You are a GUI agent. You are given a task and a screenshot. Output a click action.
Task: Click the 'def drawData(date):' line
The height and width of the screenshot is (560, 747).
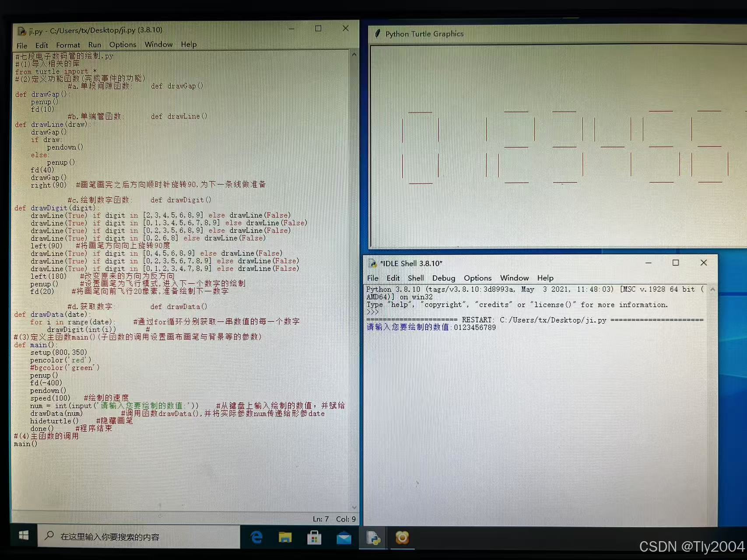[x=52, y=314]
